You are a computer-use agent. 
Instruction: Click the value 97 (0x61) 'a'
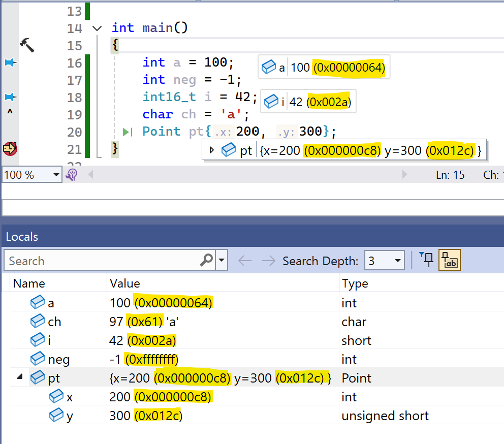point(144,322)
